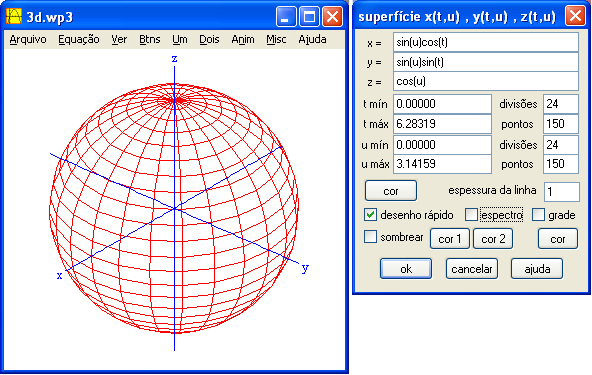Open the Ajuda menu
This screenshot has height=375, width=592.
pos(312,39)
